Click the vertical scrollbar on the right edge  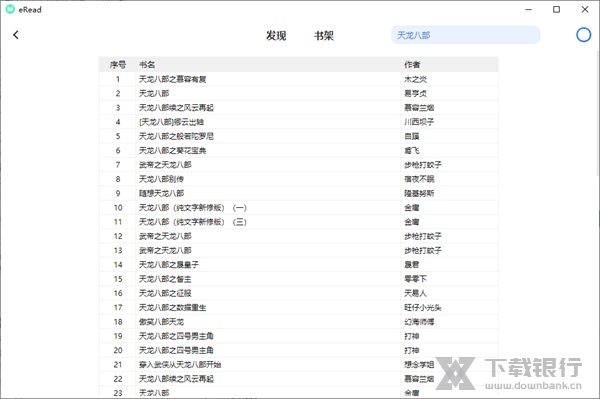point(598,115)
